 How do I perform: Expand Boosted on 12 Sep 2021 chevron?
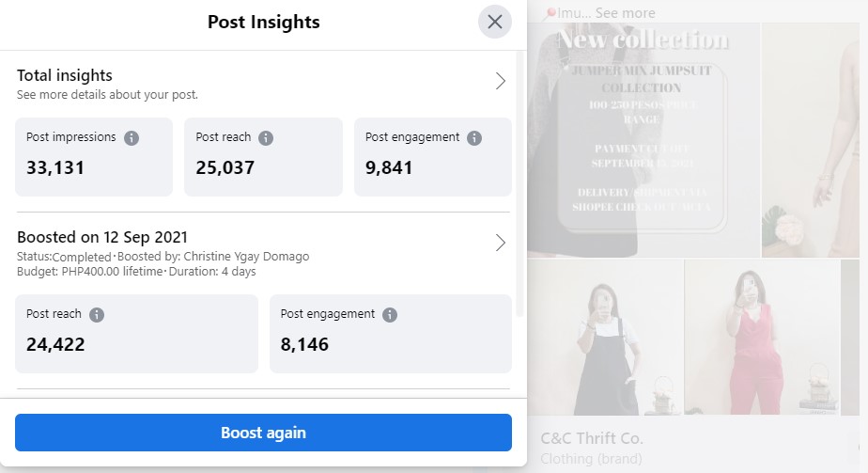click(x=500, y=244)
